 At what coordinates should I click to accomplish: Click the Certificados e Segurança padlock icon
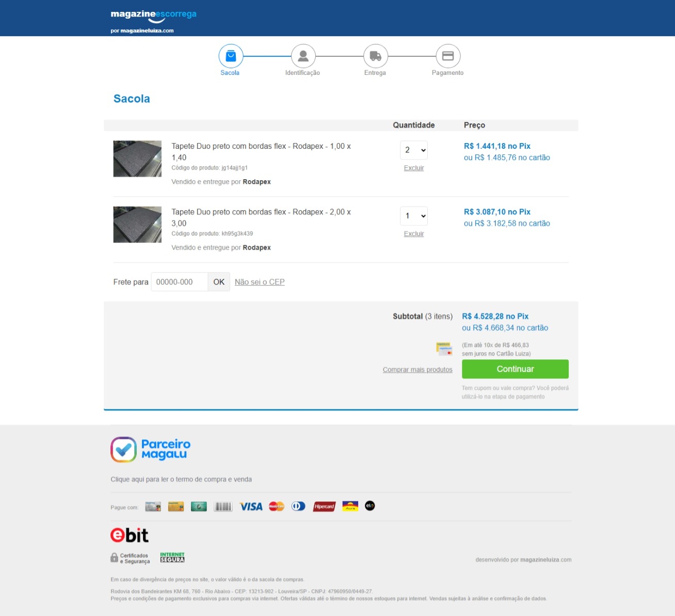pos(115,558)
